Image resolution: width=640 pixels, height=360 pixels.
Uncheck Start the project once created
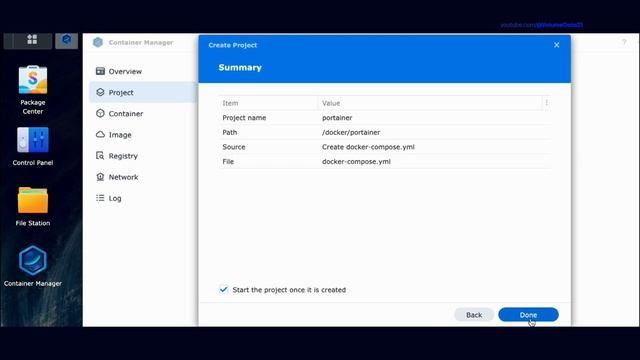point(223,289)
